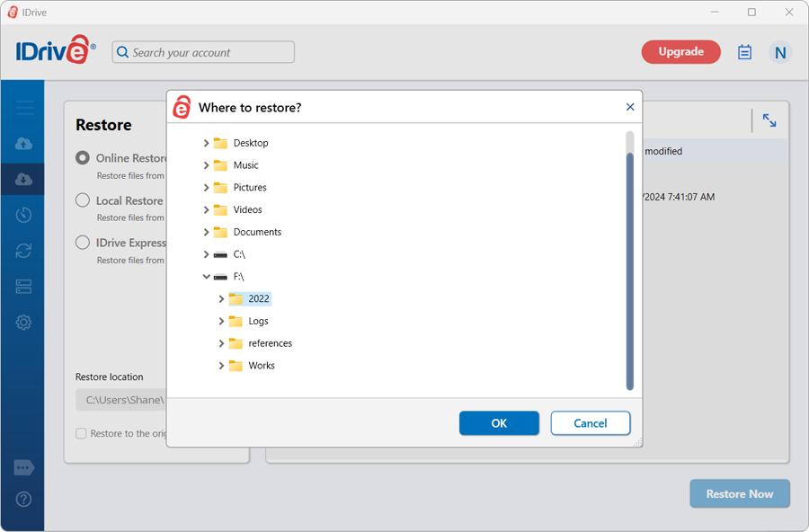The width and height of the screenshot is (809, 532).
Task: Expand the Works folder chevron
Action: pyautogui.click(x=221, y=366)
